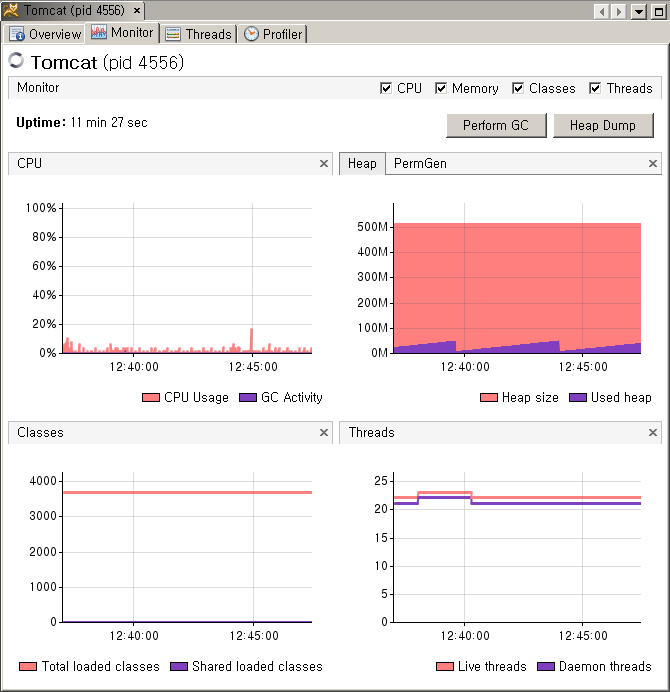Uncheck the CPU checkbox
Viewport: 670px width, 692px height.
point(386,88)
